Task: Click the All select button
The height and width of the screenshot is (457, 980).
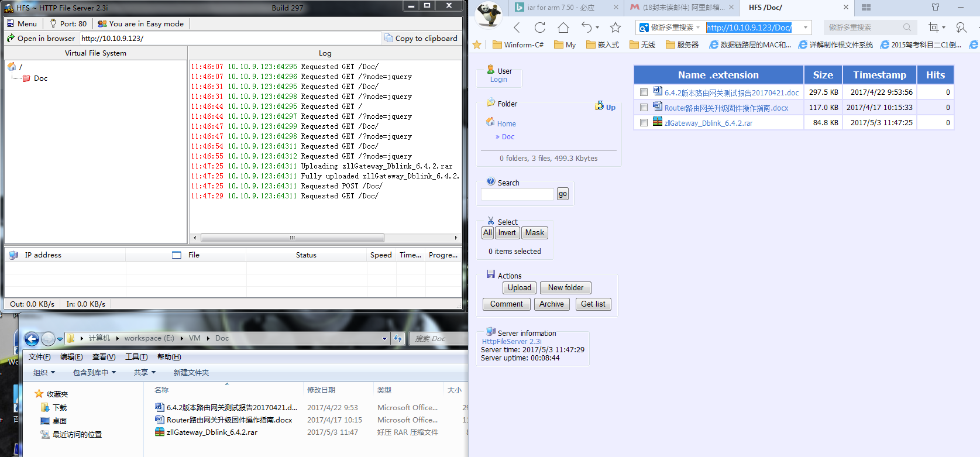Action: click(487, 233)
